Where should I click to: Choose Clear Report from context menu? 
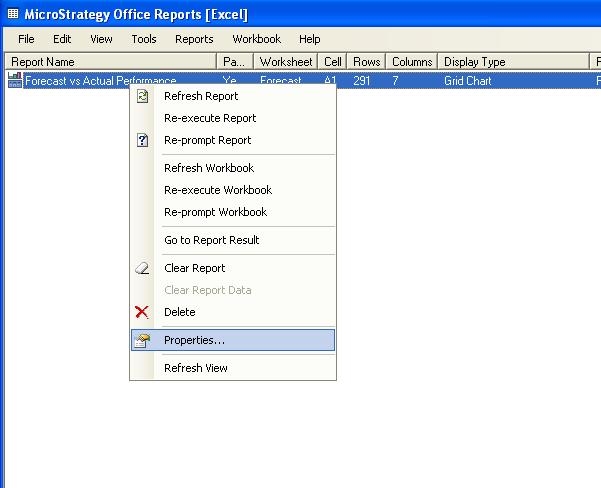(233, 268)
